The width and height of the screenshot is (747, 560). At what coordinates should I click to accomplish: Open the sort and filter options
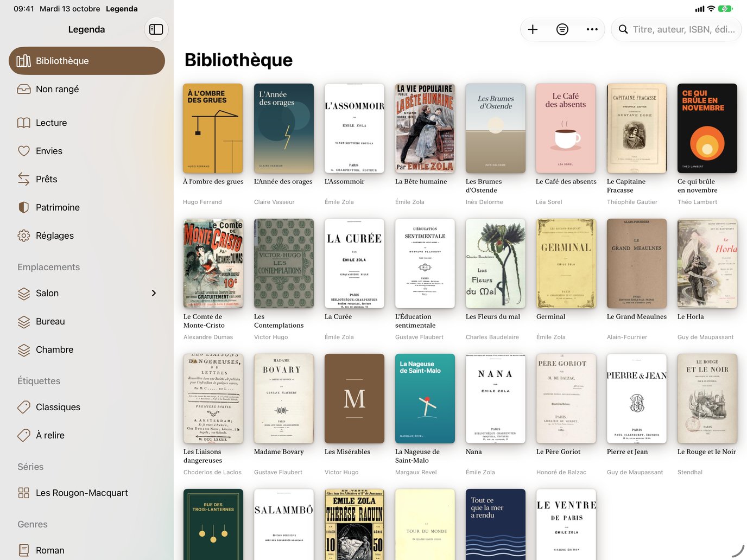click(x=562, y=29)
